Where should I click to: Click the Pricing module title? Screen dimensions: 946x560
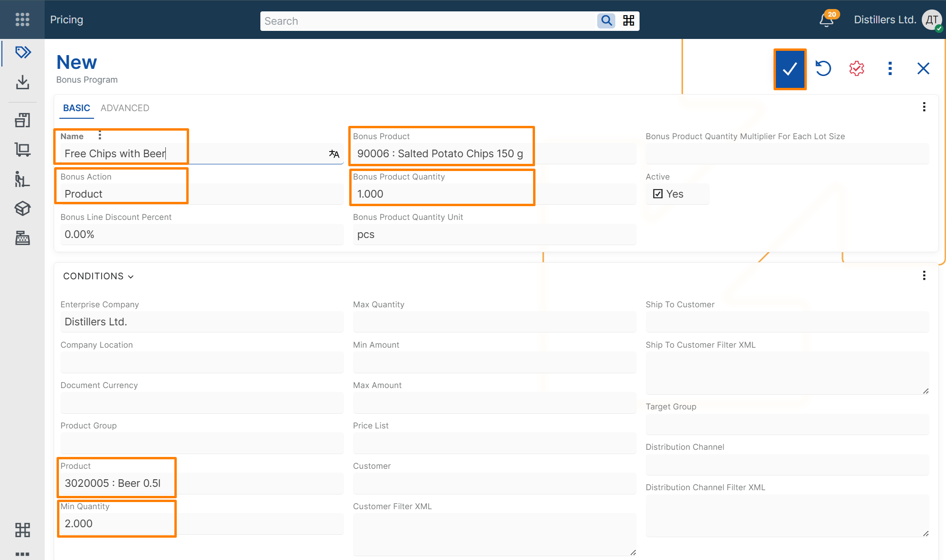(67, 19)
